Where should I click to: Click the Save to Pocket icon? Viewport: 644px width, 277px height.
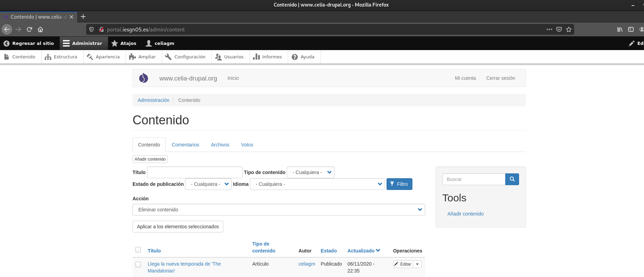click(x=559, y=29)
